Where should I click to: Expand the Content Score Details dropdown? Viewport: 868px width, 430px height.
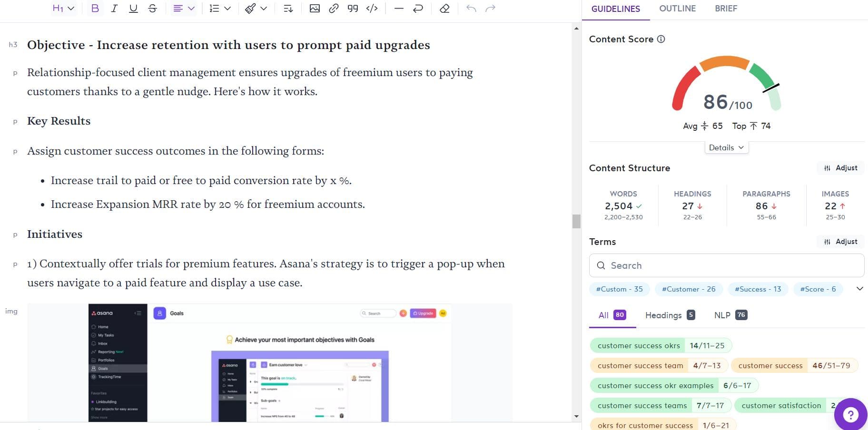726,147
